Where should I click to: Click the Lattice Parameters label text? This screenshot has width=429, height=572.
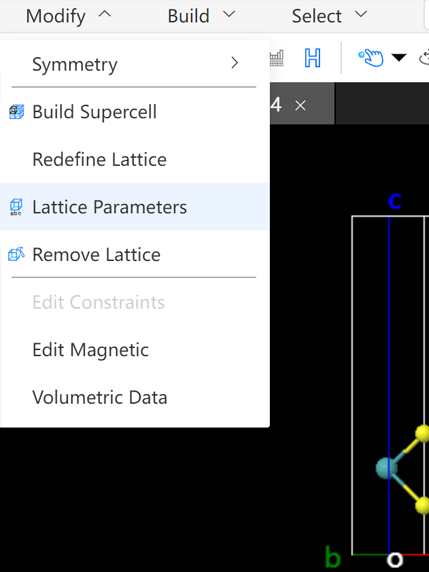(x=109, y=207)
